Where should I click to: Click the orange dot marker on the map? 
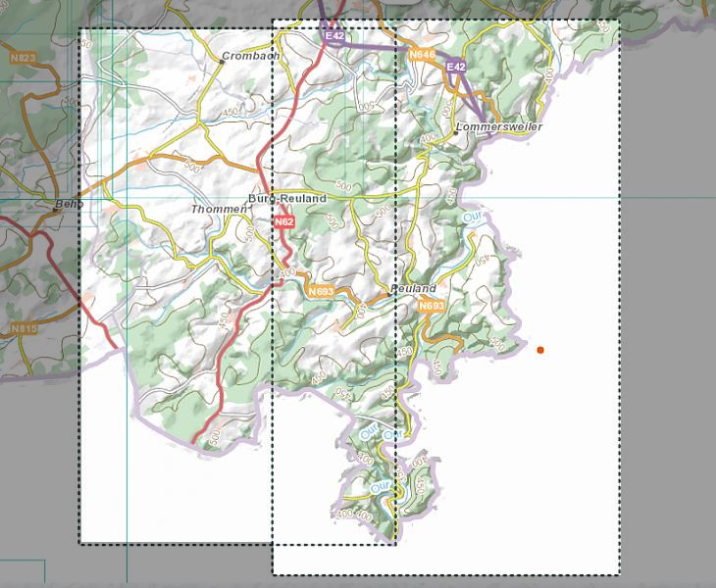click(540, 350)
